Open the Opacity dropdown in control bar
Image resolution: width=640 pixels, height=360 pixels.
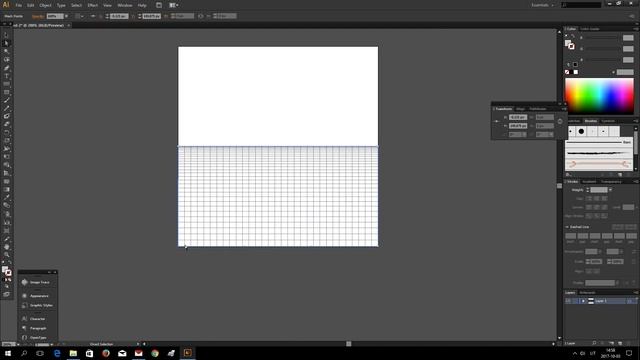(x=66, y=16)
